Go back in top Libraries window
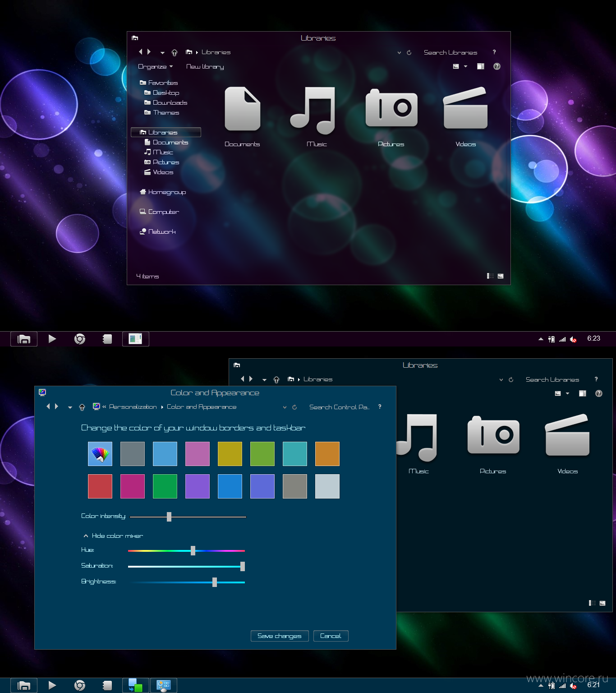616x693 pixels. [x=140, y=52]
